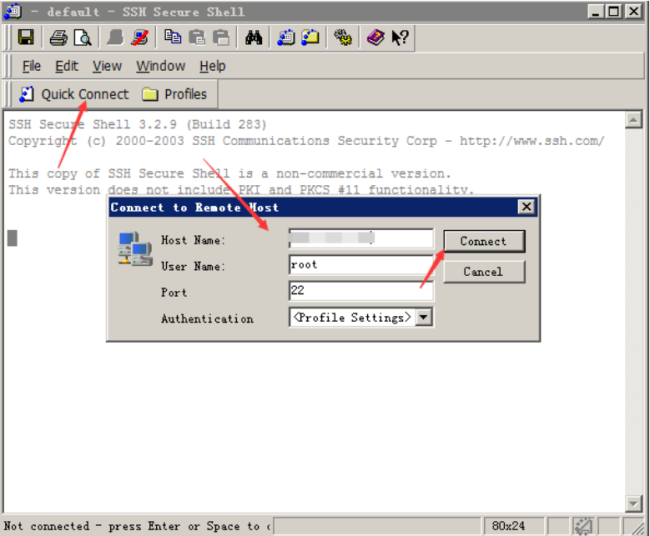Close the Connect to Remote Host dialog
The width and height of the screenshot is (650, 536).
tap(526, 207)
